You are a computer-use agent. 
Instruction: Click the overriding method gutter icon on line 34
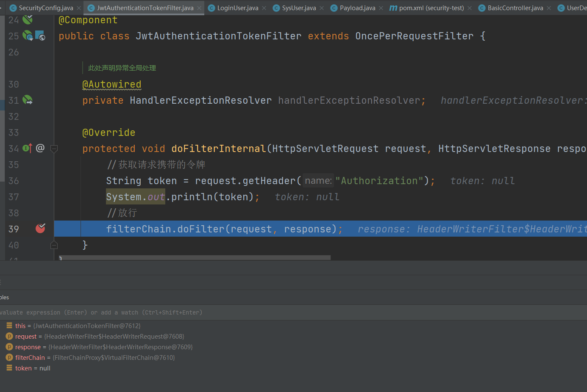point(27,148)
